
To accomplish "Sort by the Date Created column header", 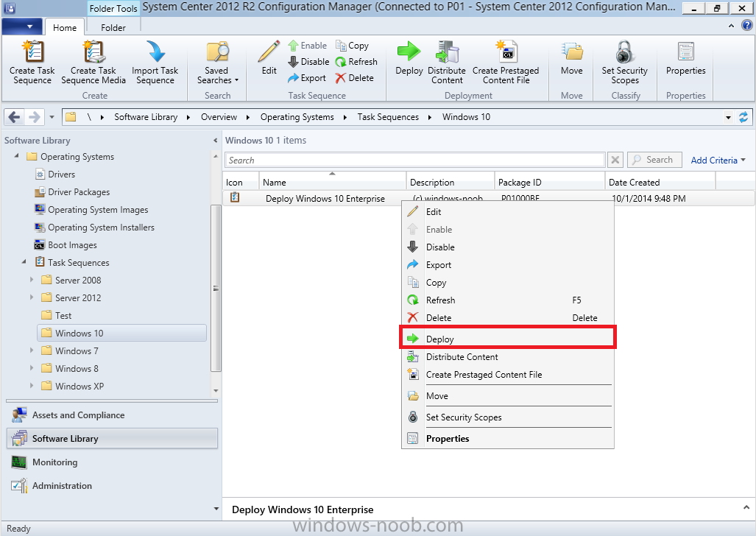I will [x=660, y=182].
